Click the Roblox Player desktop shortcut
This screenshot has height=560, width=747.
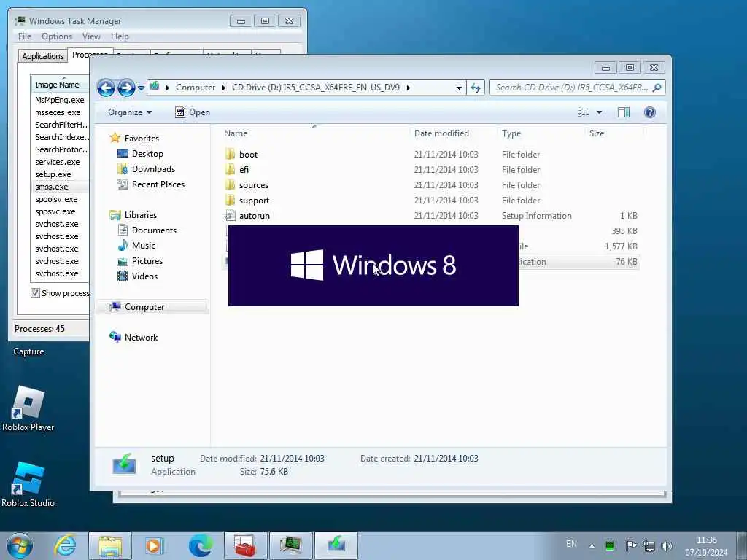click(28, 409)
